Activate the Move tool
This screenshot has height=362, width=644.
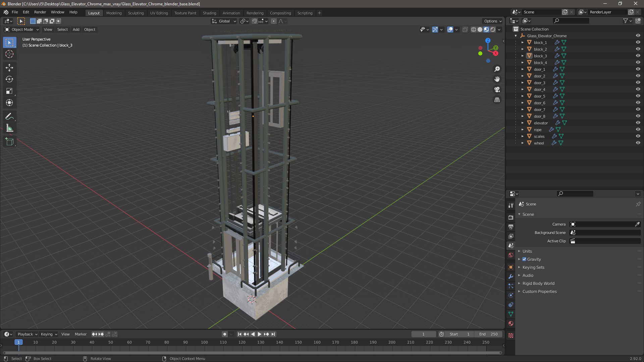pos(9,67)
